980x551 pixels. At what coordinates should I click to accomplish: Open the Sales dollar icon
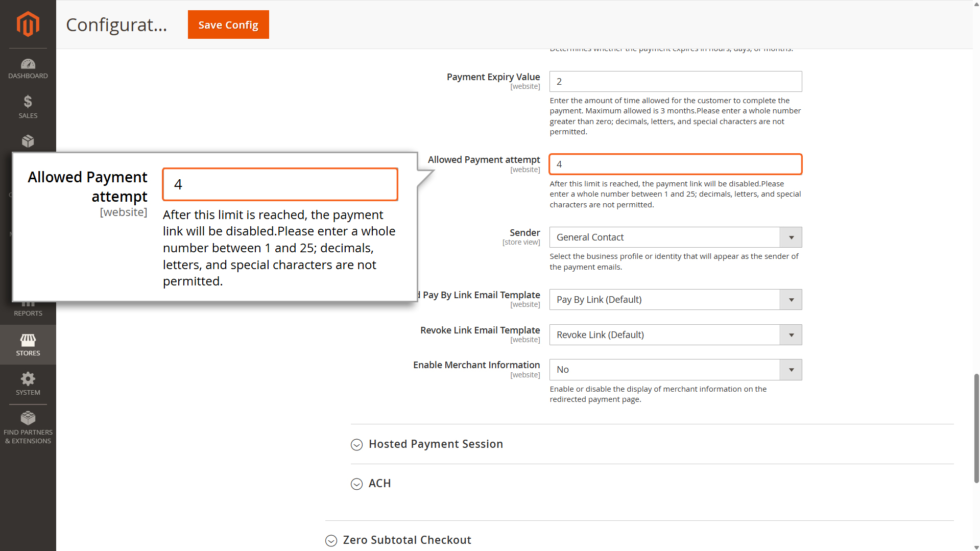[x=28, y=102]
